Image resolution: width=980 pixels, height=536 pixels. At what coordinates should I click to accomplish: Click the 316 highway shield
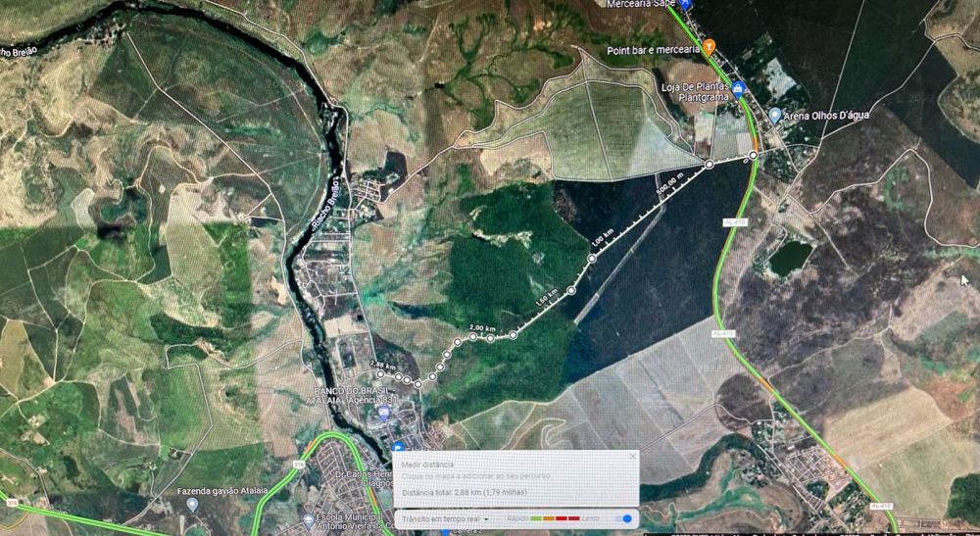pyautogui.click(x=297, y=463)
